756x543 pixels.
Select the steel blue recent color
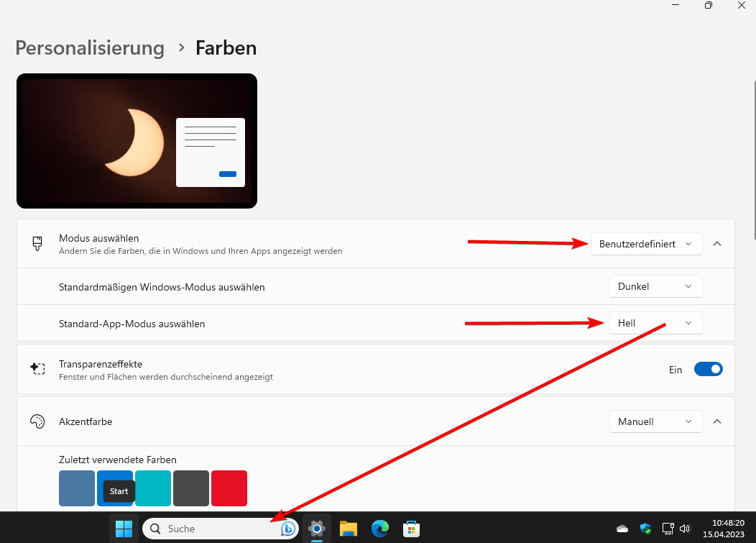pos(77,488)
